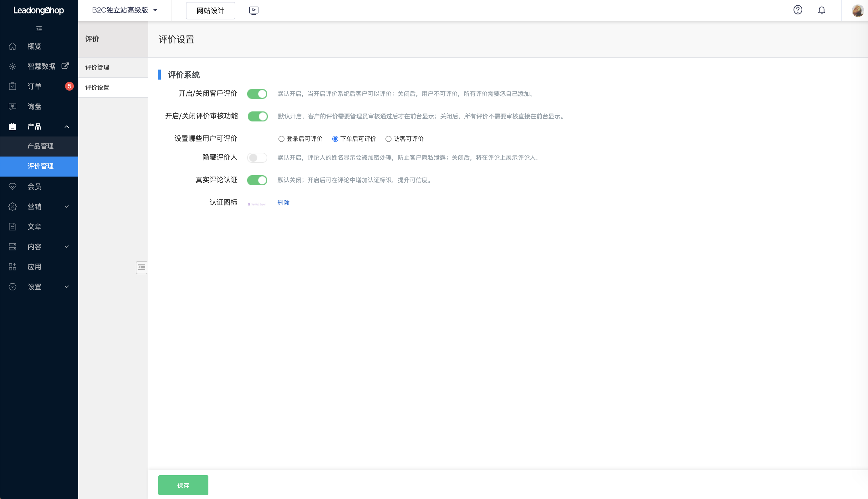Screen dimensions: 868x499
Task: Click the secondary panel collapse icon
Action: pyautogui.click(x=141, y=267)
